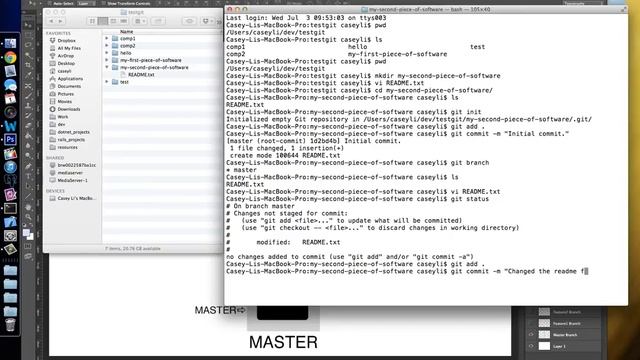Select the Type tool

[29, 176]
